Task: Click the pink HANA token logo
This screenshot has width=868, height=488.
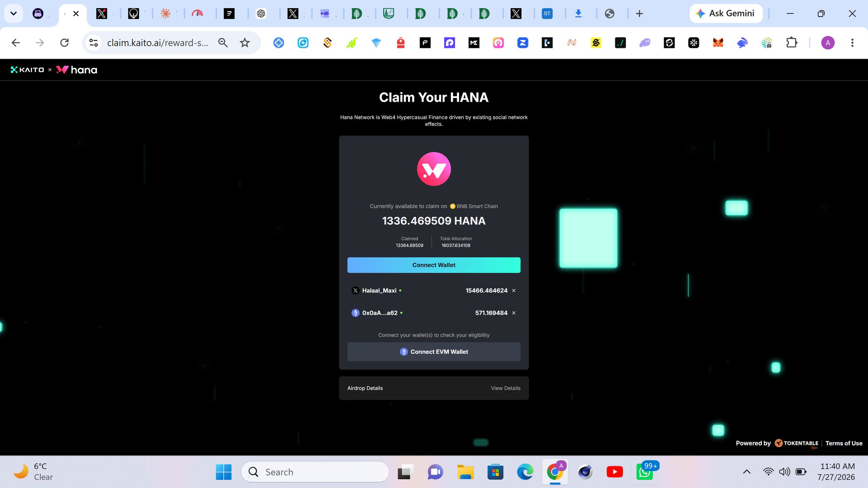Action: click(x=434, y=169)
